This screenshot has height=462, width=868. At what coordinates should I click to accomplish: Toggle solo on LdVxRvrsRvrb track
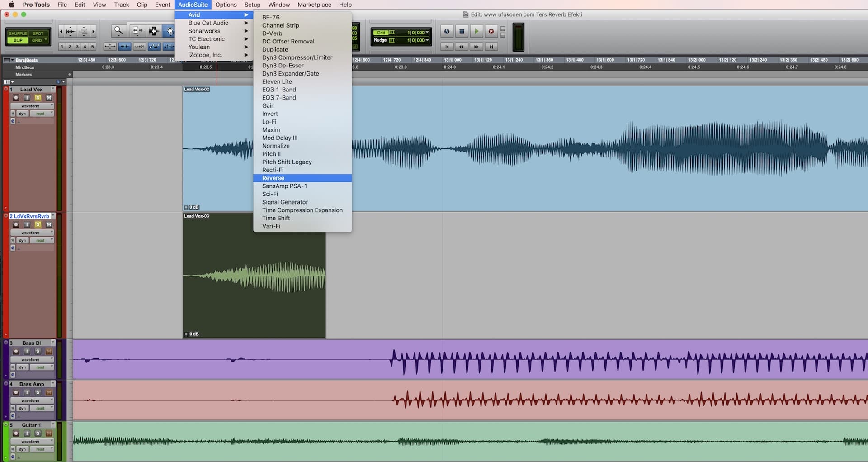(38, 224)
